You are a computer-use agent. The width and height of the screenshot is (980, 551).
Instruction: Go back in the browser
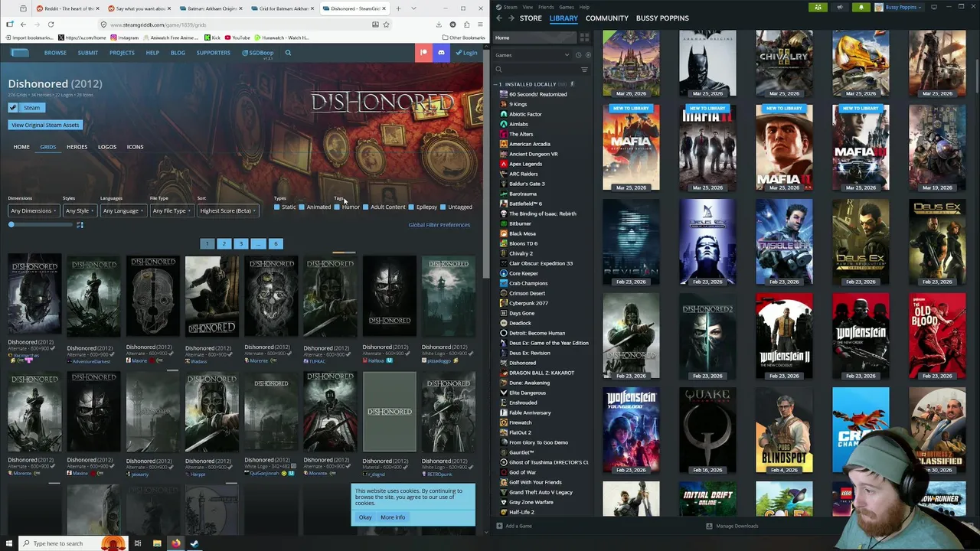click(x=23, y=24)
